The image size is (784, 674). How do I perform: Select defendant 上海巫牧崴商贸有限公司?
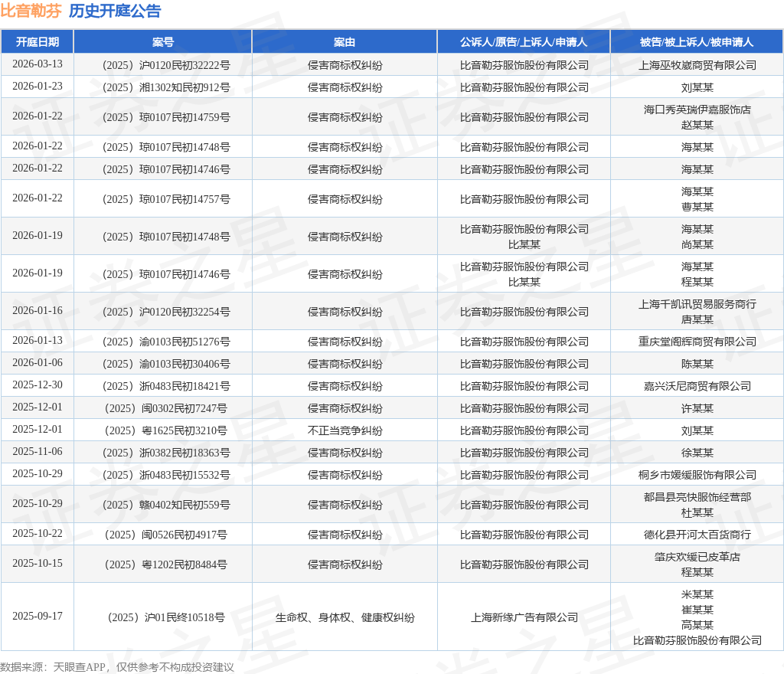(x=697, y=66)
